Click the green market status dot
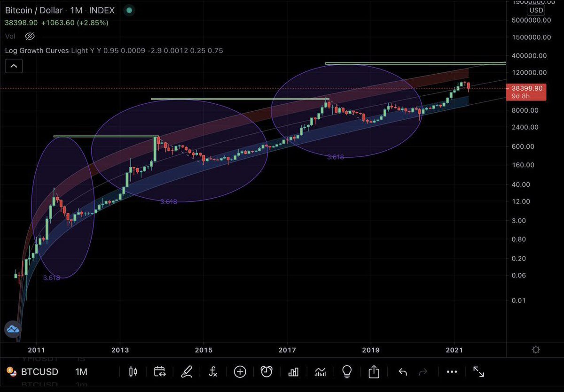This screenshot has height=392, width=564. [x=130, y=9]
